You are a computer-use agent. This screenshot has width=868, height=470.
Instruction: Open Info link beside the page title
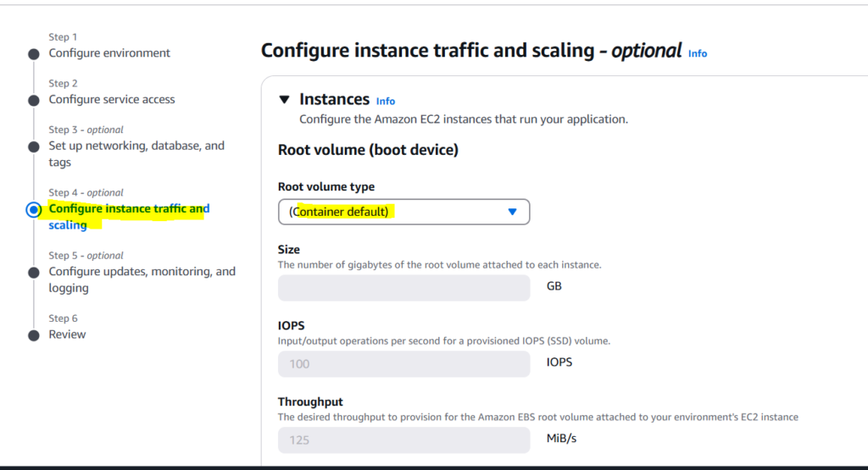pos(698,53)
